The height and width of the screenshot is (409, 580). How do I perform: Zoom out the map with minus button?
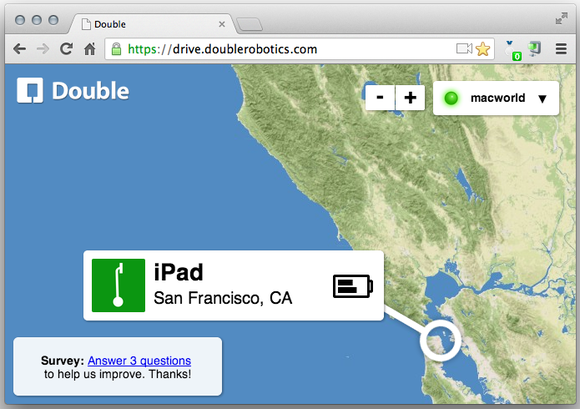(380, 98)
